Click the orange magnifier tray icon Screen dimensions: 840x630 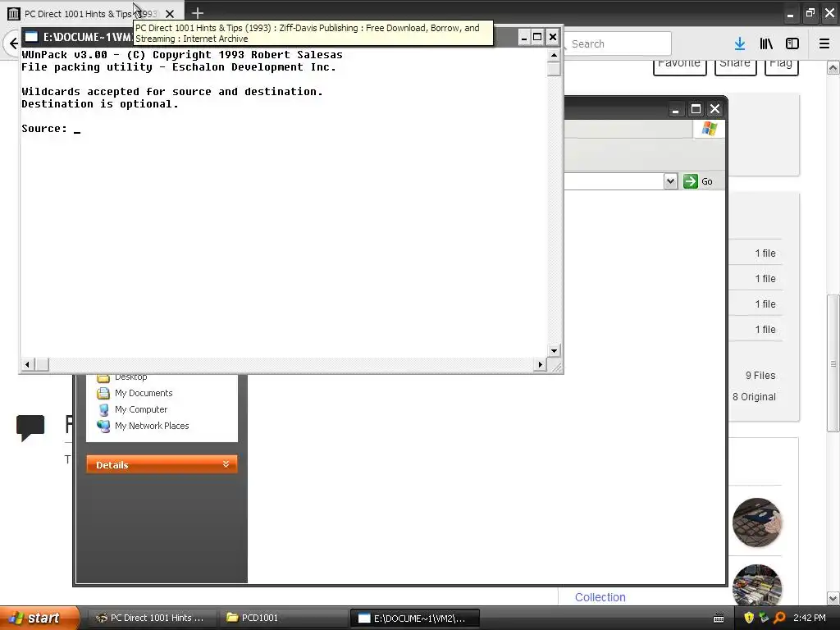pyautogui.click(x=779, y=618)
